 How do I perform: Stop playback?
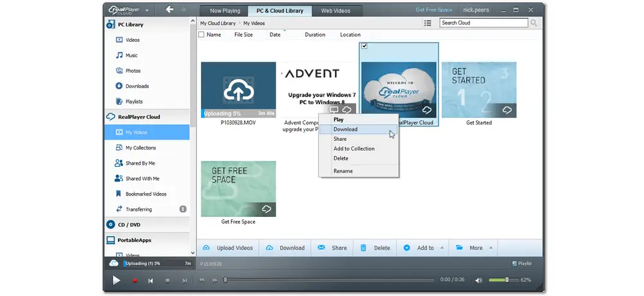167,281
